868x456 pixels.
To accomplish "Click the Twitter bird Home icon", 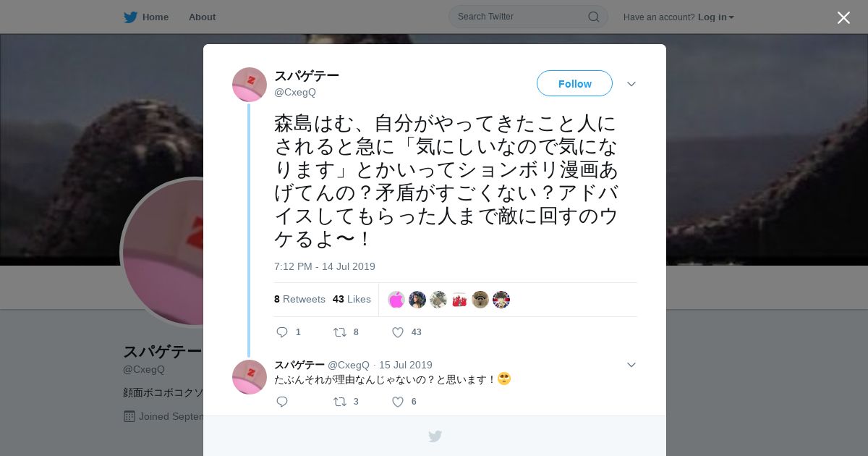I will coord(130,17).
